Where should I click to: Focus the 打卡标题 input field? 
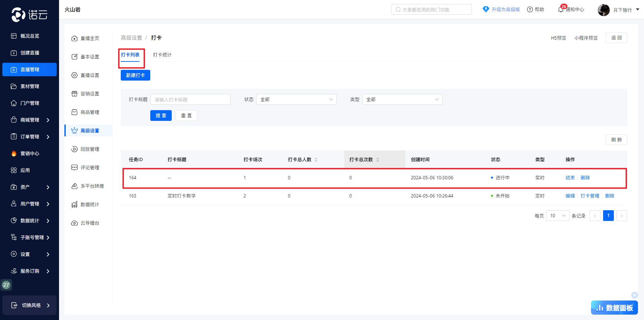(x=190, y=99)
